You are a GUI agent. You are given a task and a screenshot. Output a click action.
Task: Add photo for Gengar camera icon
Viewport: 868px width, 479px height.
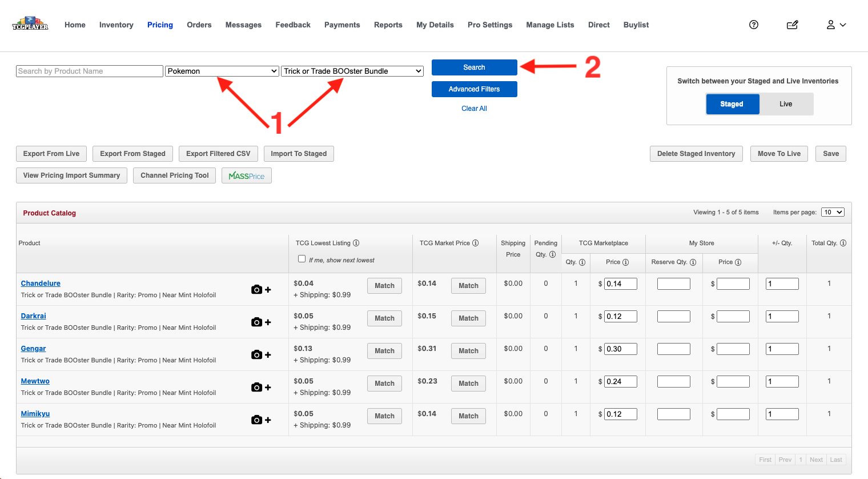pyautogui.click(x=261, y=355)
